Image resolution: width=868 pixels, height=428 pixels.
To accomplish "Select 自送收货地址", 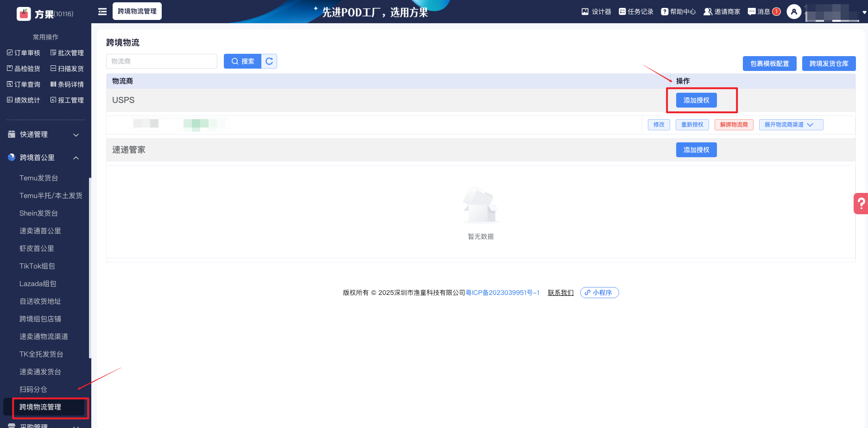I will 40,301.
